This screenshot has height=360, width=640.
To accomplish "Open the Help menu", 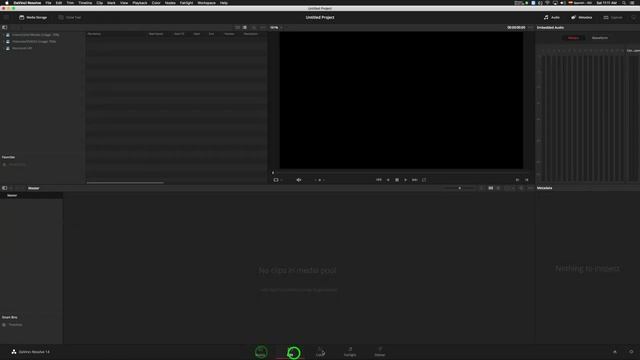I will (x=224, y=3).
